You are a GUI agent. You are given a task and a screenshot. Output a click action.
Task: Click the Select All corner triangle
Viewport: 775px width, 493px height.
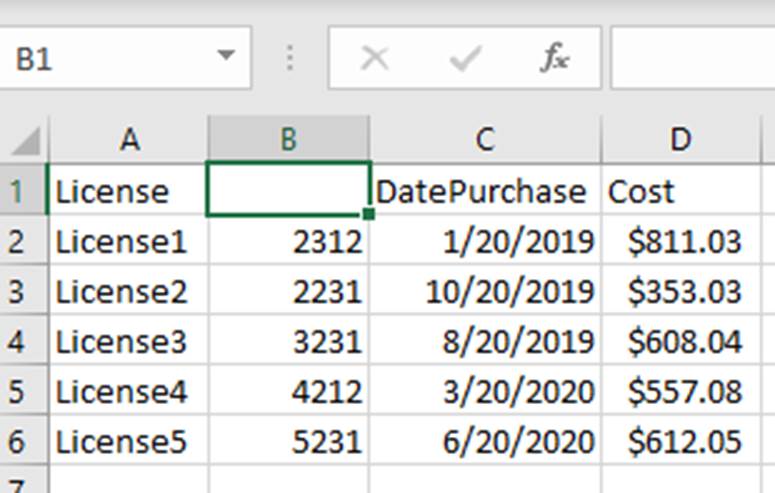pyautogui.click(x=24, y=140)
